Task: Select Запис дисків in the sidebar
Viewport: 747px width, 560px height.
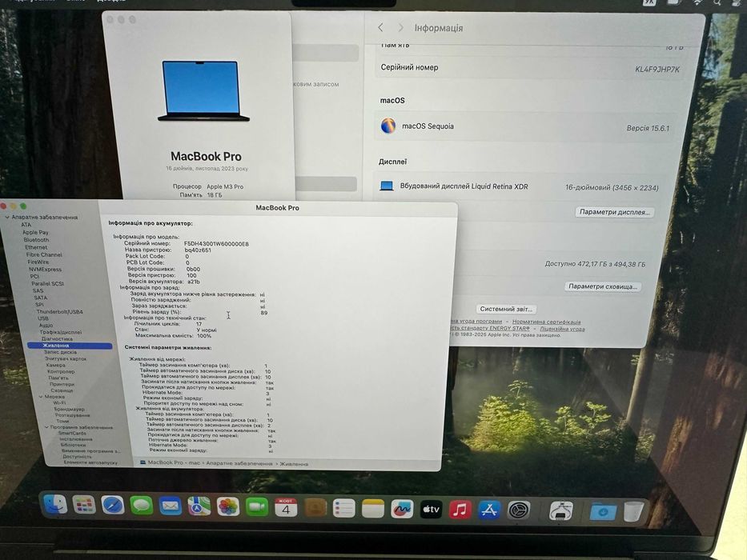Action: [x=60, y=352]
